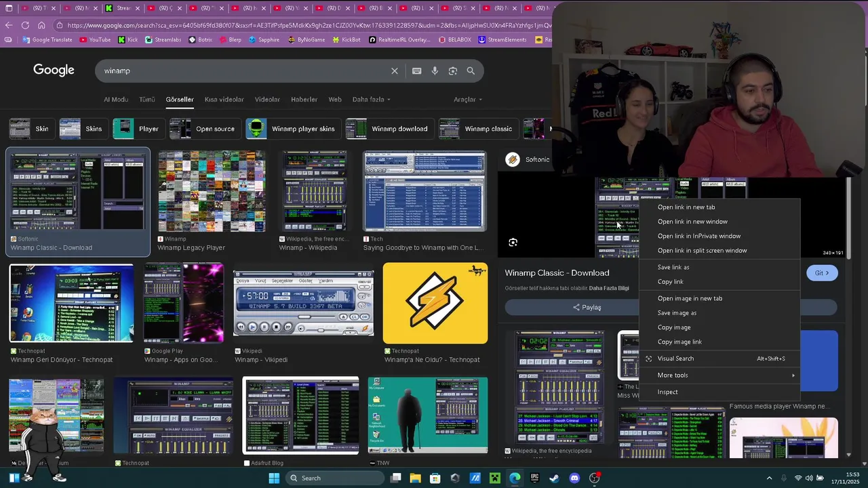Open the Sapphire bookmark
Viewport: 868px width, 488px height.
(264, 39)
